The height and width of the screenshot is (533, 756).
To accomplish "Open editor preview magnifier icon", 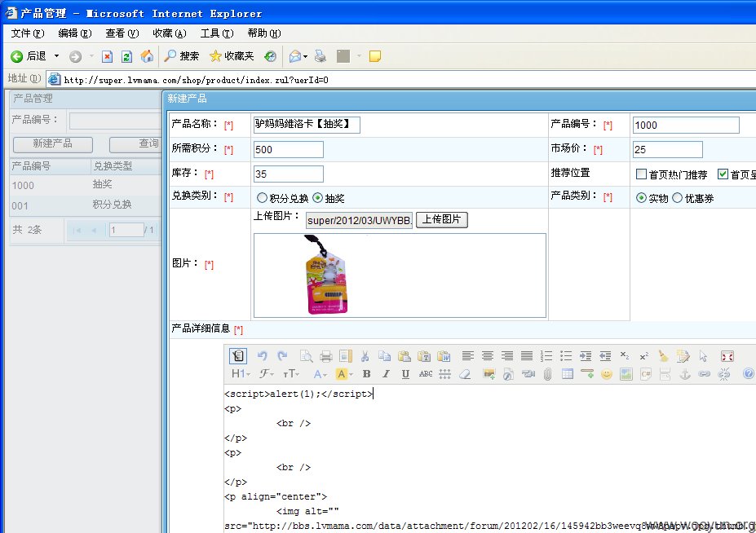I will tap(306, 356).
